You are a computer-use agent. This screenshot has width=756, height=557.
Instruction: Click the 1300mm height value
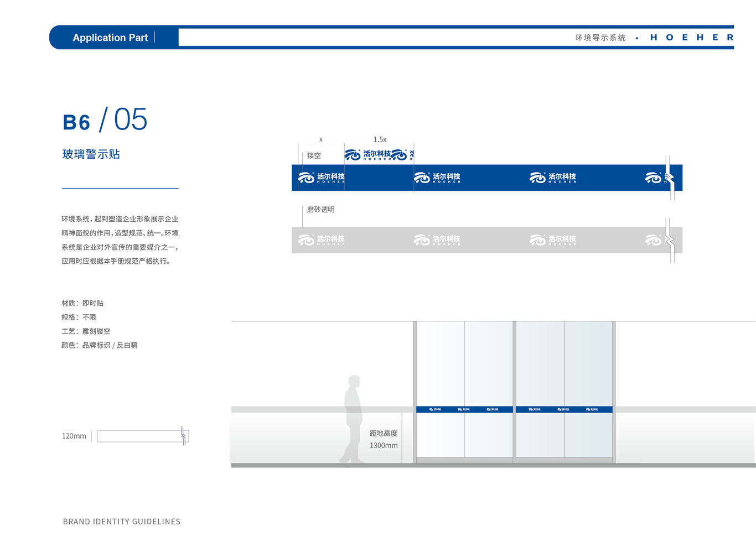(x=384, y=445)
